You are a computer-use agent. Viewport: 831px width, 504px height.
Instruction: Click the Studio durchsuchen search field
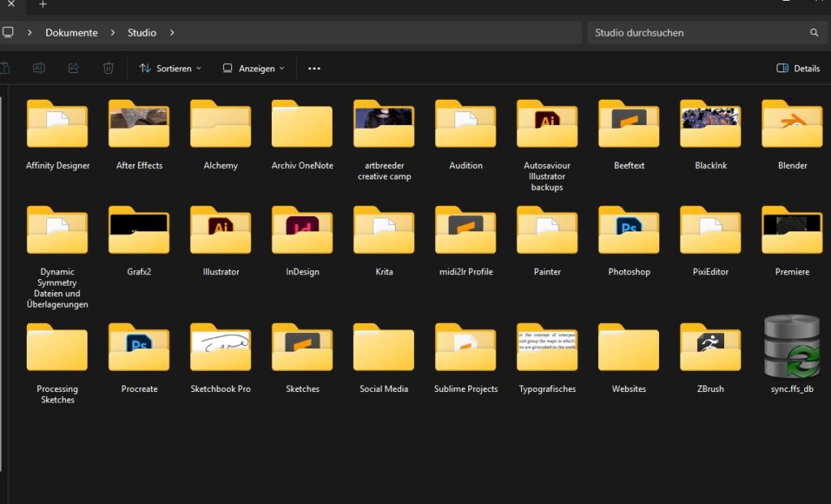(706, 32)
